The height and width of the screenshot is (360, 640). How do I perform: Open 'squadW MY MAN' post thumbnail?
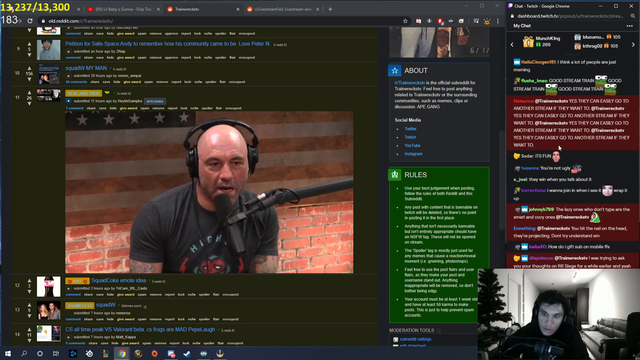coord(49,74)
